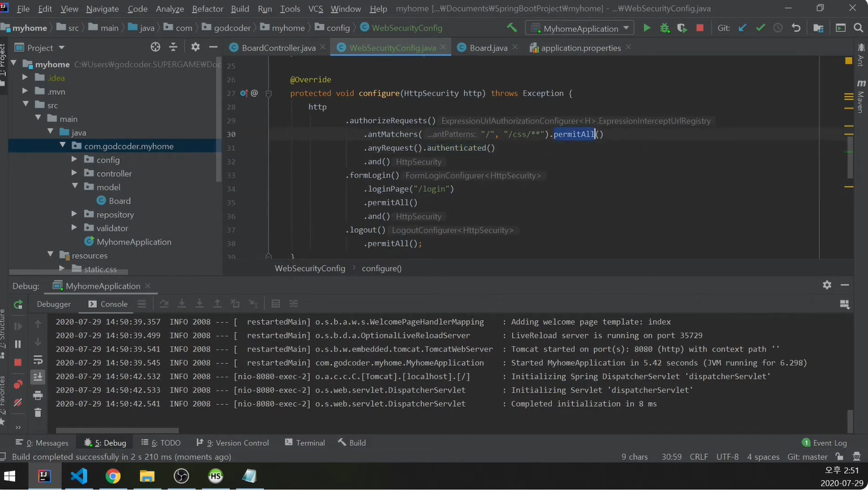Toggle scroll to end of console
Screen dimensions: 868x491
coord(38,377)
